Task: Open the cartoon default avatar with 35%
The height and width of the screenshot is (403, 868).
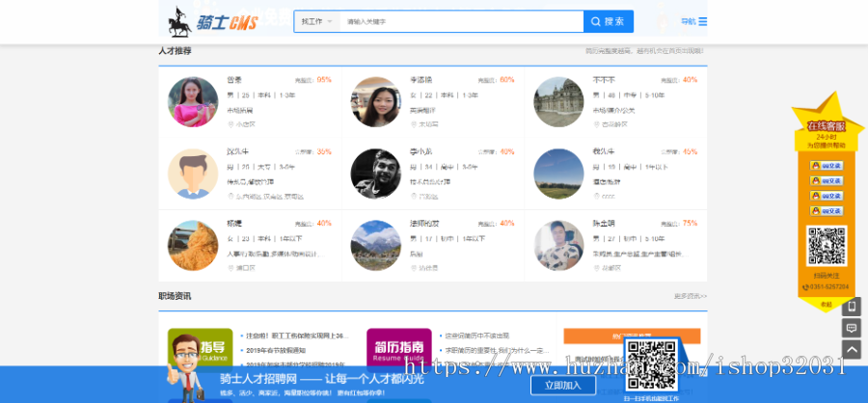Action: 193,174
